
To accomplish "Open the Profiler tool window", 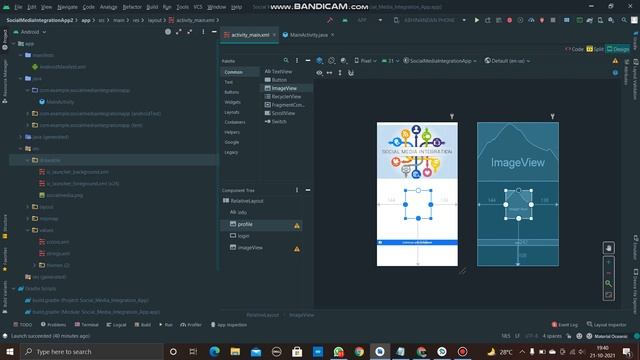I will [x=191, y=324].
